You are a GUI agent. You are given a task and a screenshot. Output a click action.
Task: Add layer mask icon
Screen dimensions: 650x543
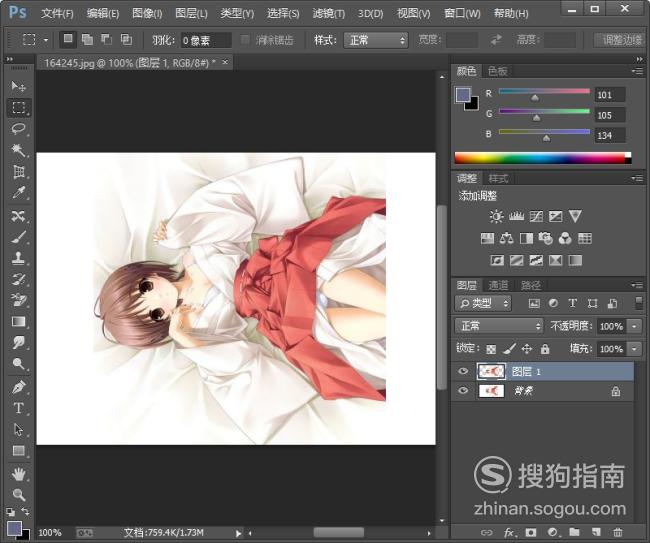point(530,532)
